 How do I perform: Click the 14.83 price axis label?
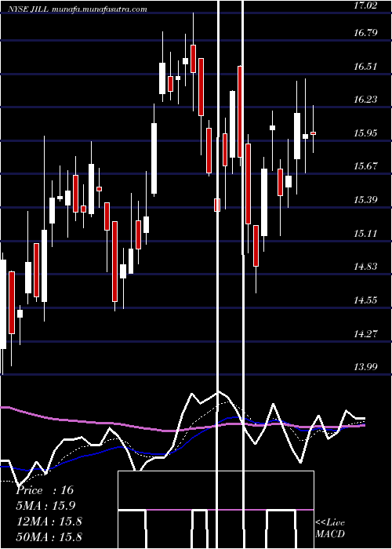coord(366,267)
